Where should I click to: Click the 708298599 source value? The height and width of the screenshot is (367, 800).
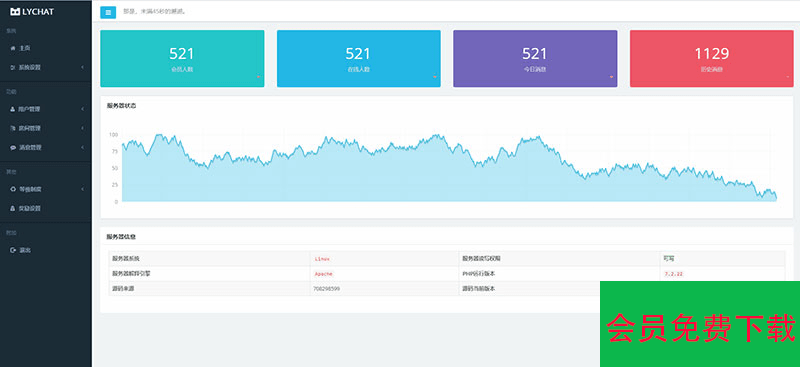pyautogui.click(x=327, y=288)
